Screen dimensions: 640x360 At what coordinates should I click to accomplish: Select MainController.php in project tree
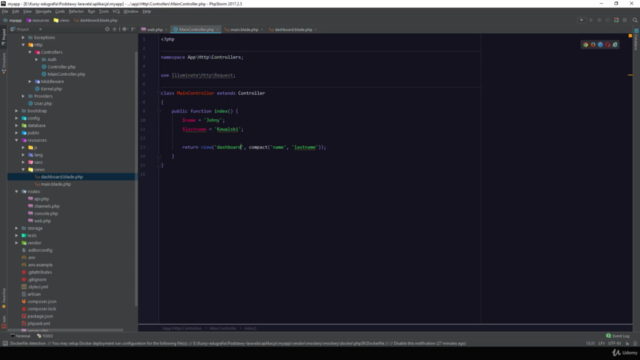tap(66, 74)
